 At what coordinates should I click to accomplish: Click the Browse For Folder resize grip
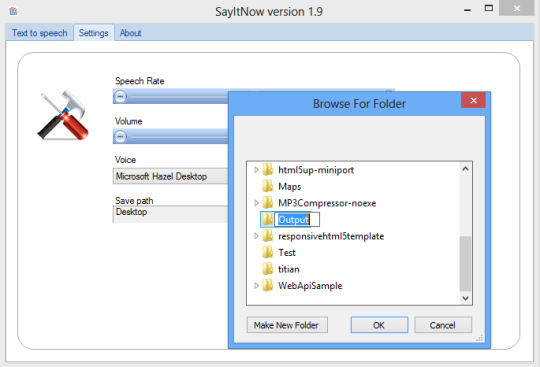tap(480, 338)
